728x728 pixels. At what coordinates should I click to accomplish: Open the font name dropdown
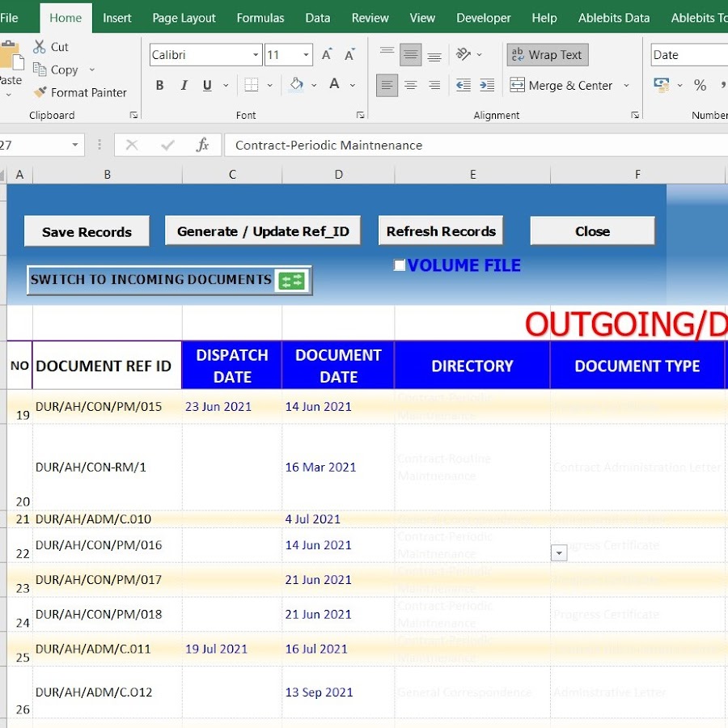(x=256, y=55)
